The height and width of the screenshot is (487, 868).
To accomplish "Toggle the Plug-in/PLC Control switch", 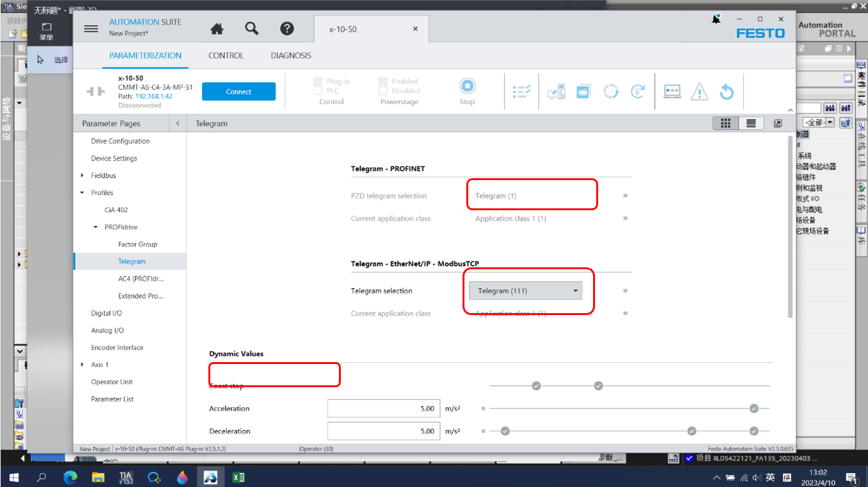I will [x=318, y=86].
